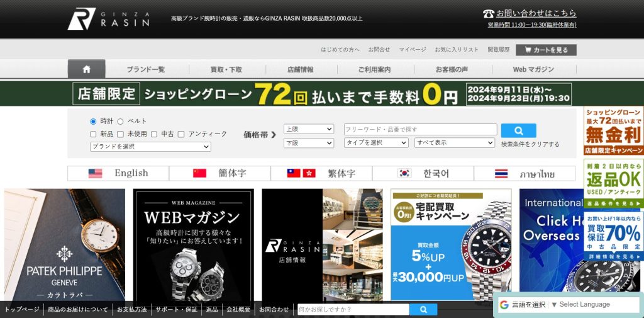Check the 未使用 checkbox
Viewport: 644px width, 318px height.
coord(120,134)
